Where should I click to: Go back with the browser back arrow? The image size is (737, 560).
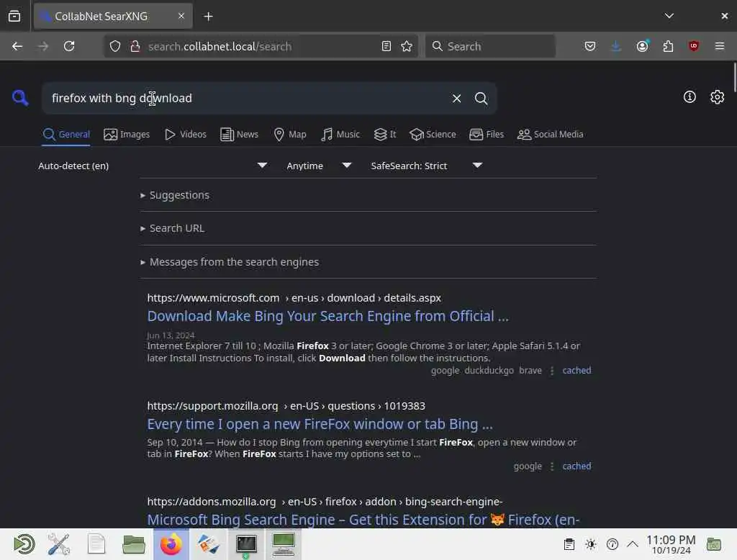[17, 46]
